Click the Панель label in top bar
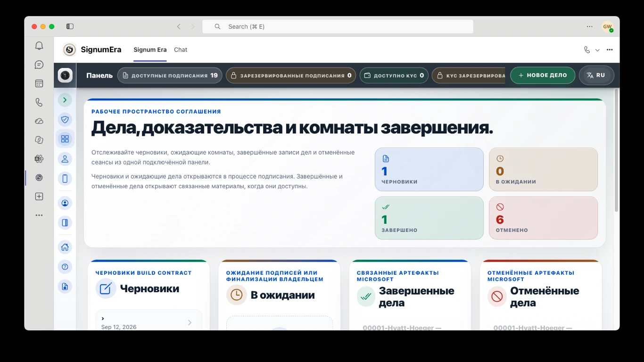Viewport: 644px width, 362px height. point(99,75)
